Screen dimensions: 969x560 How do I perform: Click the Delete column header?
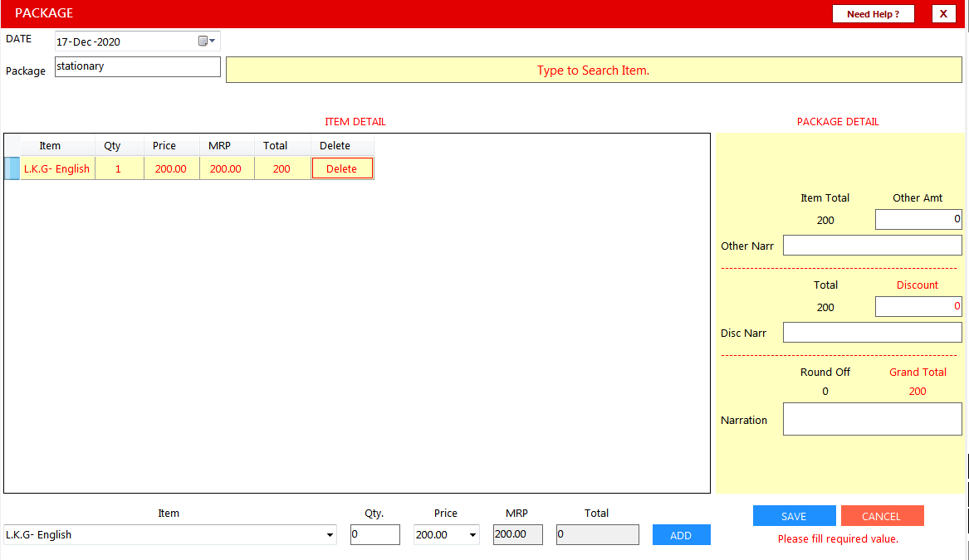point(342,146)
